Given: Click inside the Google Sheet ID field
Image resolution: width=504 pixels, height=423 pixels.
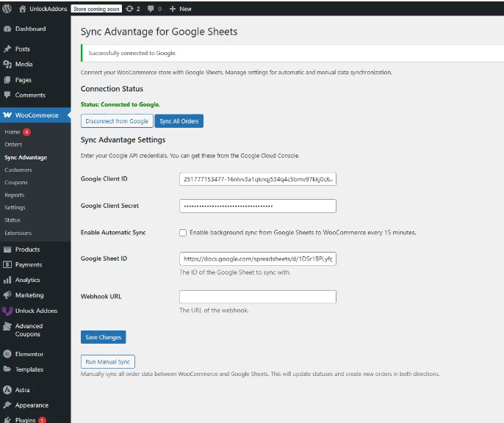Looking at the screenshot, I should pyautogui.click(x=257, y=259).
